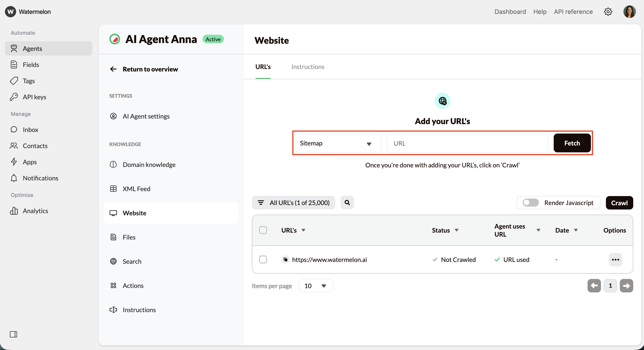The width and height of the screenshot is (644, 350).
Task: Open the settings gear icon
Action: click(608, 11)
